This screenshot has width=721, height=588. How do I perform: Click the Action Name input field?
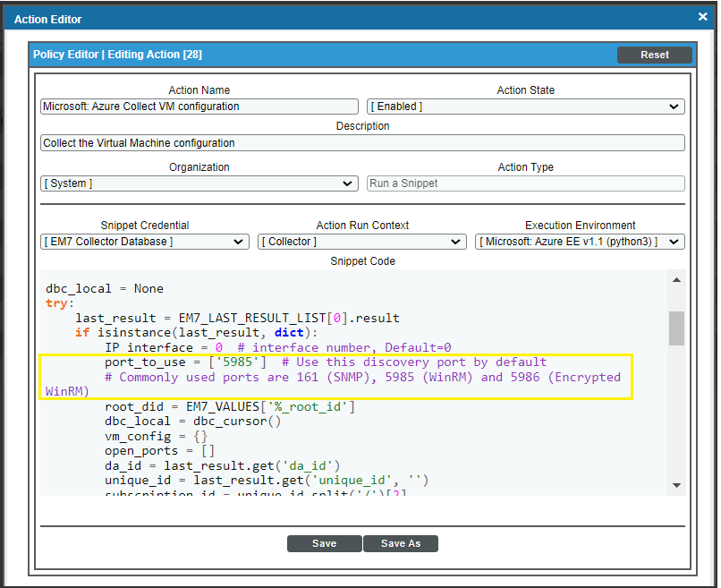(x=199, y=107)
